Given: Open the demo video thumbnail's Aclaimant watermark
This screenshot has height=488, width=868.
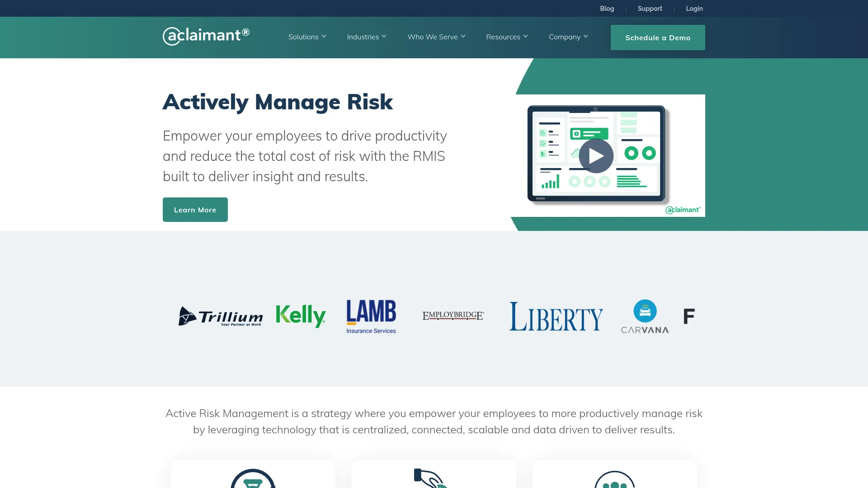Looking at the screenshot, I should coord(683,210).
